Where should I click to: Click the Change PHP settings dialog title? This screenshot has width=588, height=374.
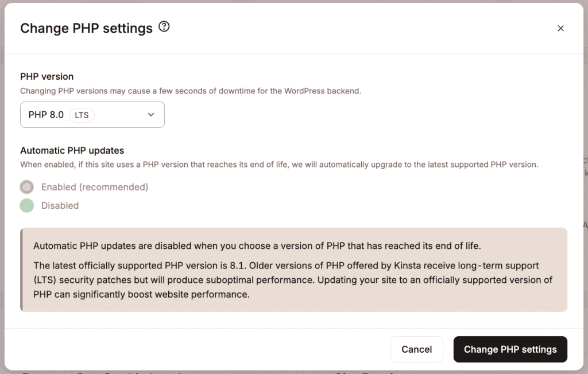coord(87,28)
